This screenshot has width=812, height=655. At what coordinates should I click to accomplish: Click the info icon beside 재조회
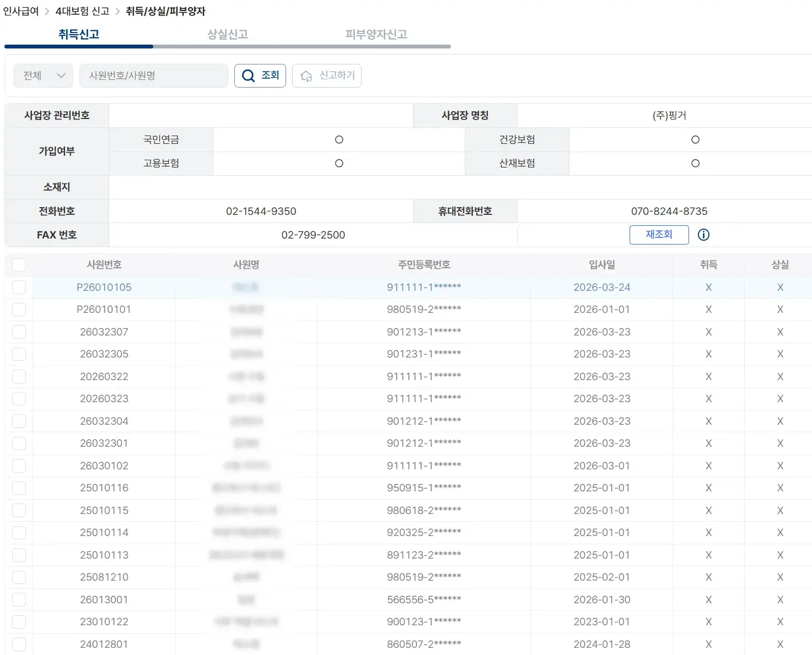tap(703, 235)
